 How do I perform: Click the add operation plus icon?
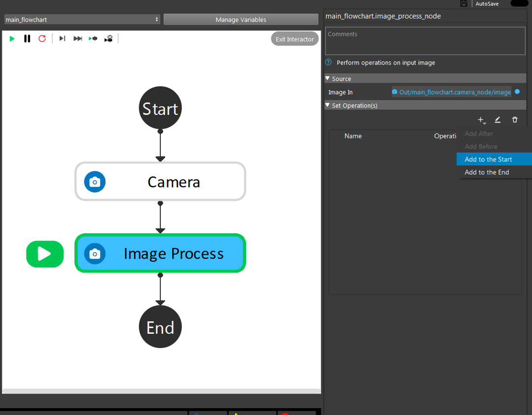pos(481,120)
